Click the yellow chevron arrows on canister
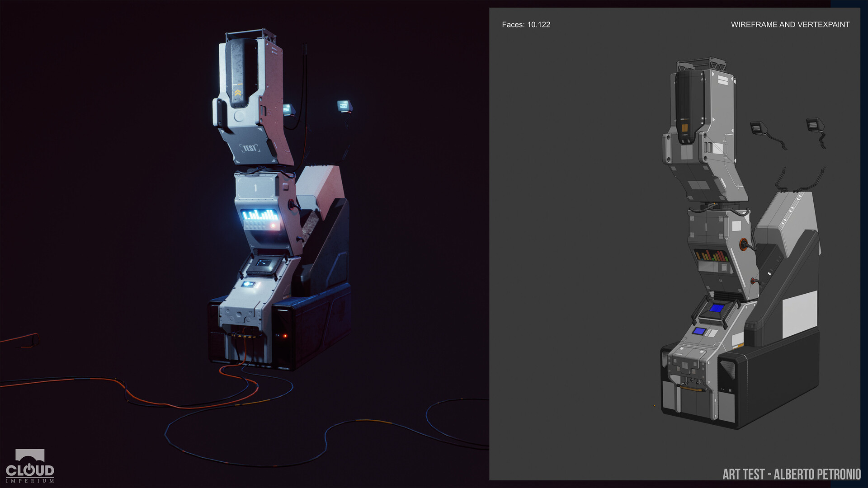The height and width of the screenshot is (488, 868). pyautogui.click(x=237, y=93)
